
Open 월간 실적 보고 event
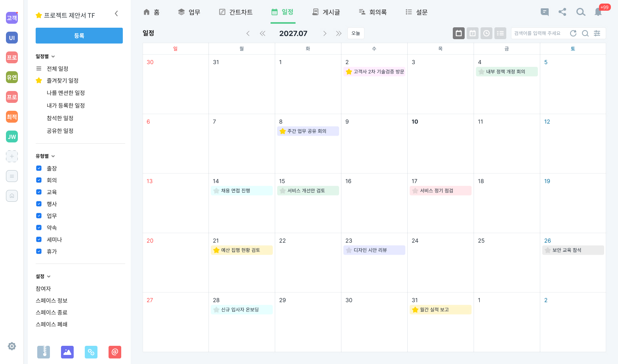point(441,310)
